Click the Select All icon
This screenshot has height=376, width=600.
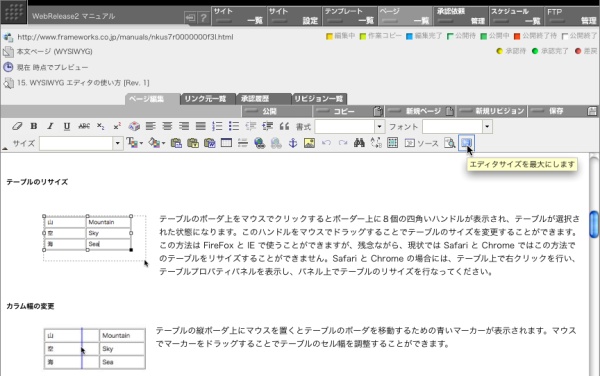[x=393, y=143]
